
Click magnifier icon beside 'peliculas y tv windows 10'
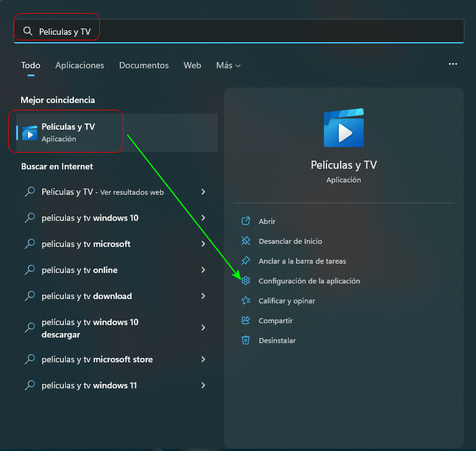30,218
